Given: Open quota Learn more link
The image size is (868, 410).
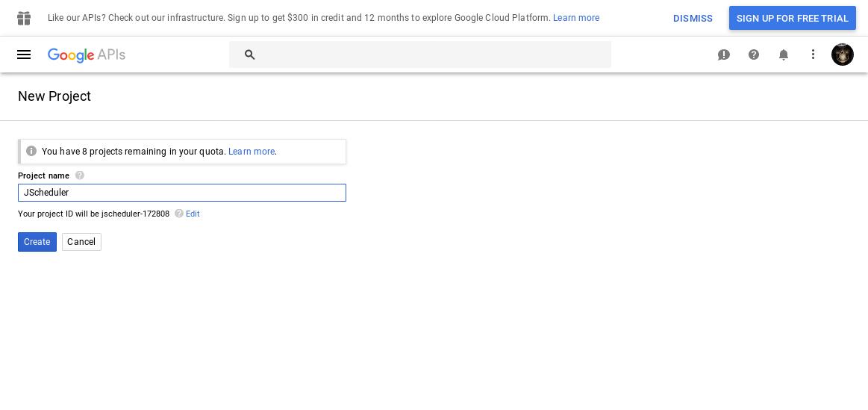Looking at the screenshot, I should coord(252,152).
